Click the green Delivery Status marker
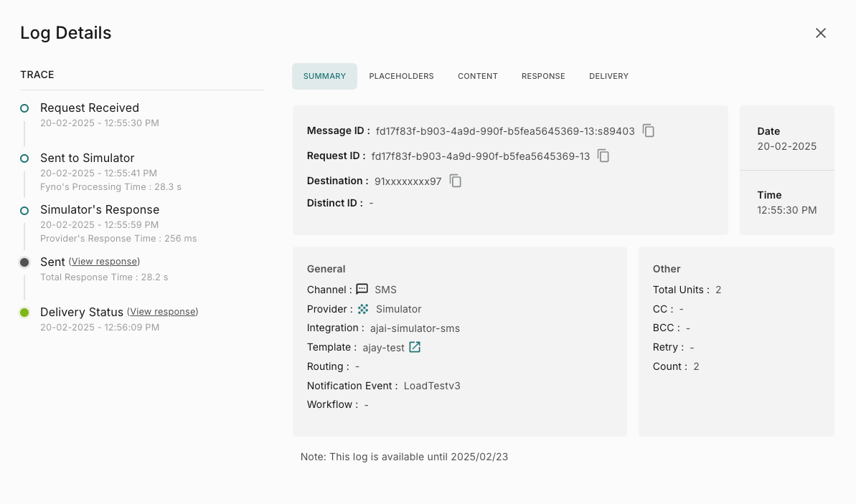This screenshot has height=504, width=856. click(24, 313)
